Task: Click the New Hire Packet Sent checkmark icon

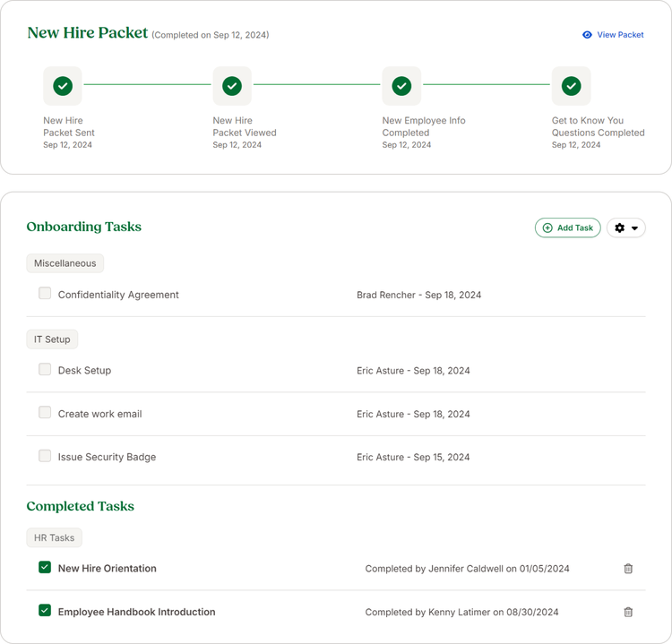Action: tap(63, 86)
